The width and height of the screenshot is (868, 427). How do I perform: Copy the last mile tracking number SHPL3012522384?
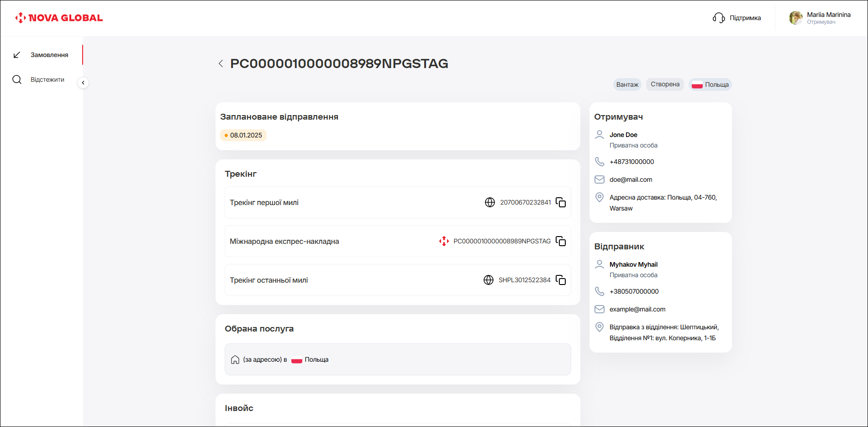coord(561,280)
